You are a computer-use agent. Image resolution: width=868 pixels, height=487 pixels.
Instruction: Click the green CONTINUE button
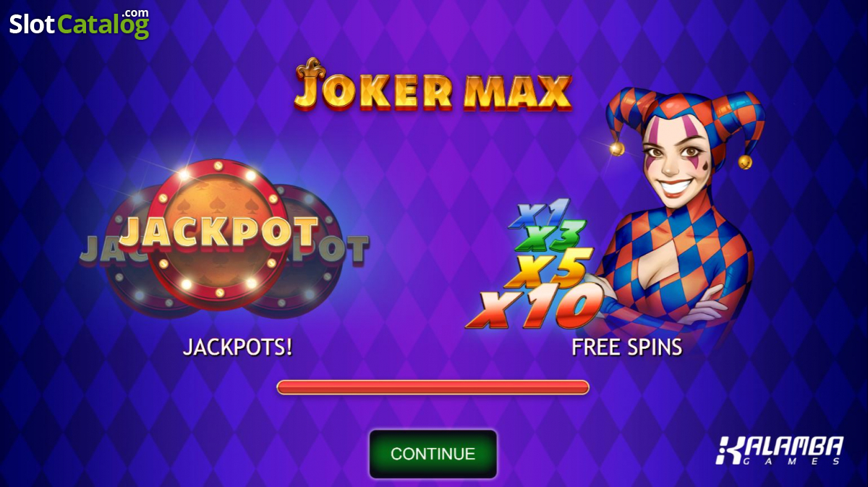point(433,454)
